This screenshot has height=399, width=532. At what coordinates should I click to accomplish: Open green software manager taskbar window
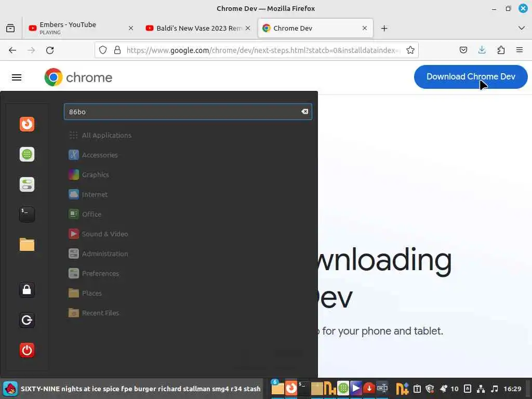click(343, 388)
